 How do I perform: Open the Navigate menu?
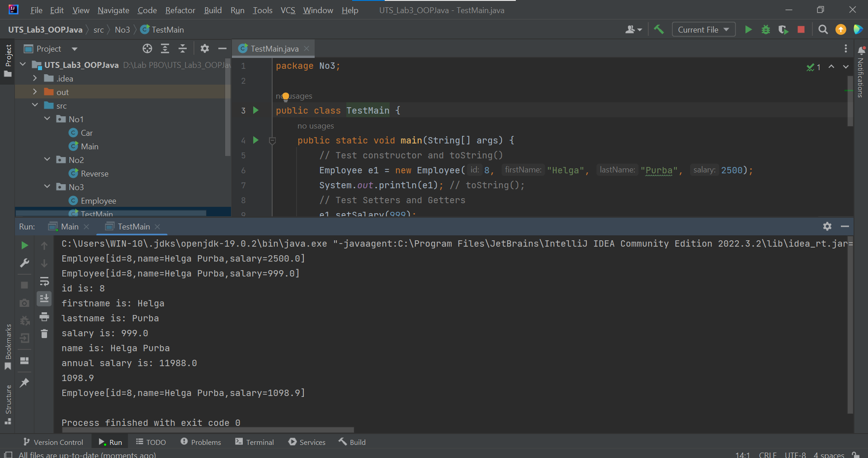[x=113, y=10]
